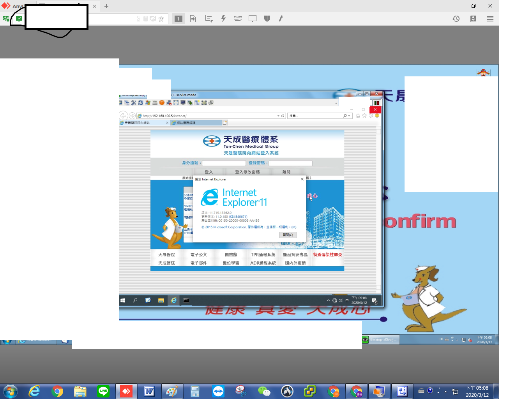The image size is (532, 399).
Task: Click IE search magnifier icon
Action: click(x=345, y=116)
